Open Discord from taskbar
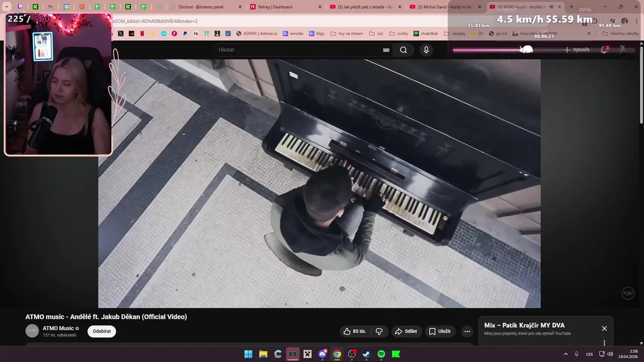 coord(323,354)
